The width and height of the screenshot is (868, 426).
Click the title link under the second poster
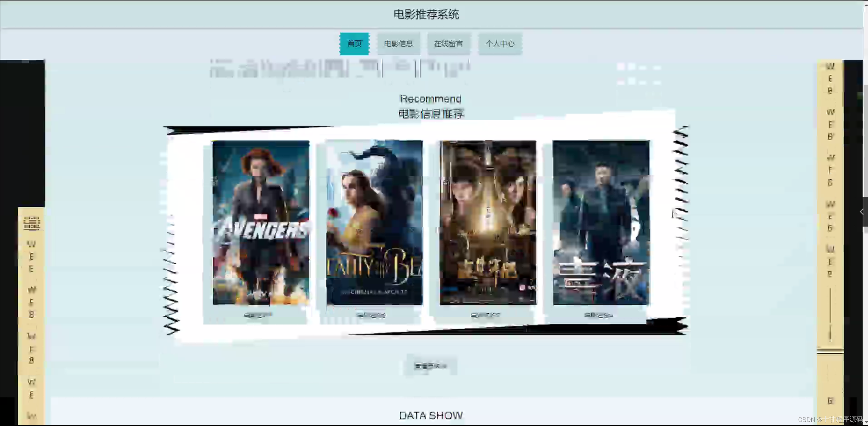pos(372,315)
